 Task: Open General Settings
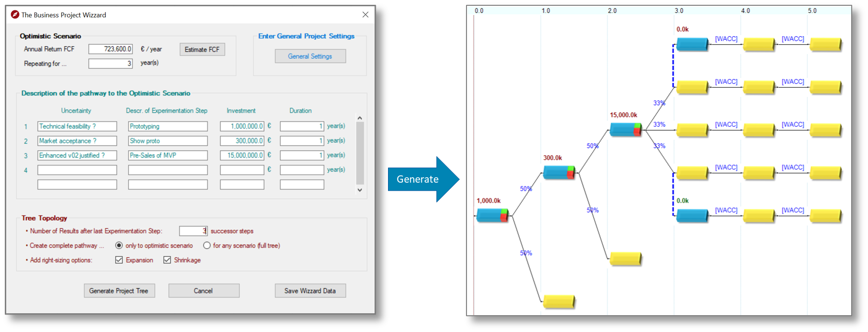[310, 56]
